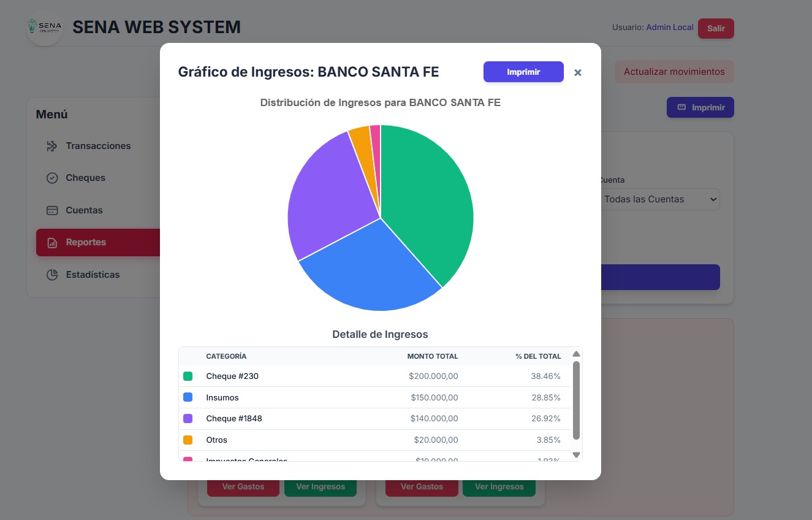The width and height of the screenshot is (812, 520).
Task: Open Transacciones from the Menú
Action: pos(98,145)
